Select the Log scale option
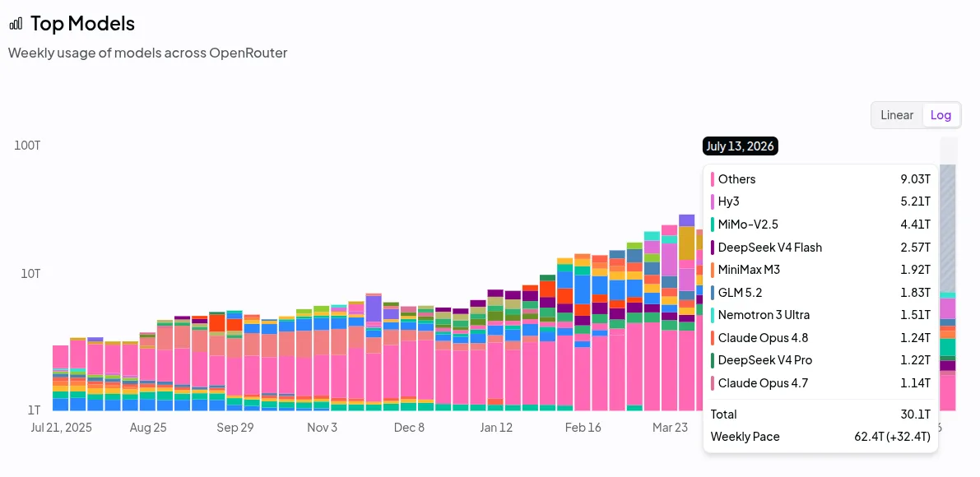 (941, 115)
